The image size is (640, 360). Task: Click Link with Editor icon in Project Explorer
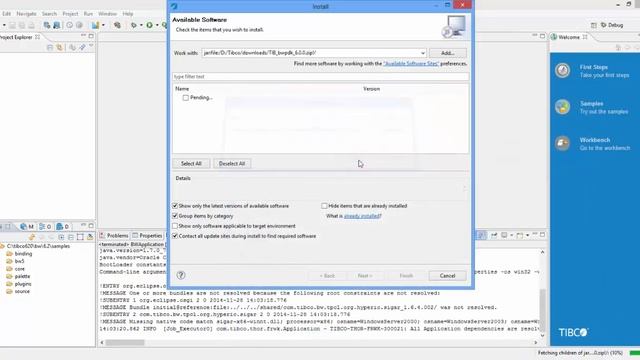pyautogui.click(x=60, y=47)
